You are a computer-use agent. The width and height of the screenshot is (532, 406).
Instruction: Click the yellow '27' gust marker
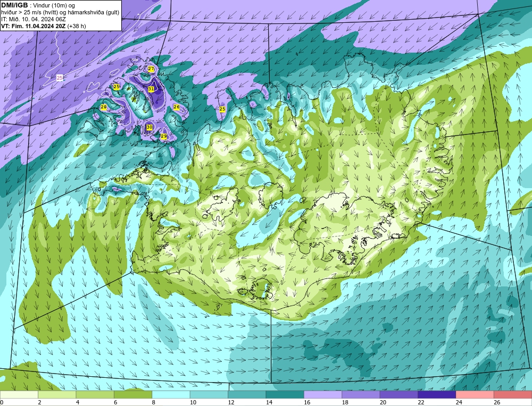coord(151,69)
